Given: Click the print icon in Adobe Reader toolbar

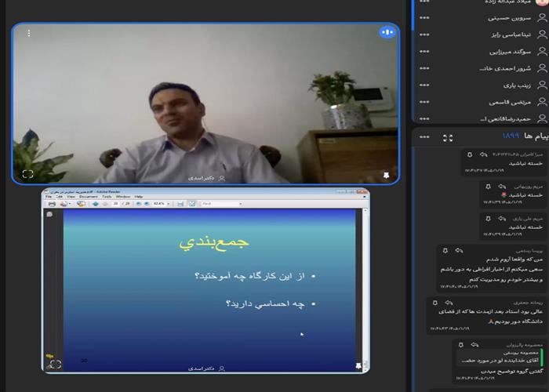Looking at the screenshot, I should click(52, 204).
